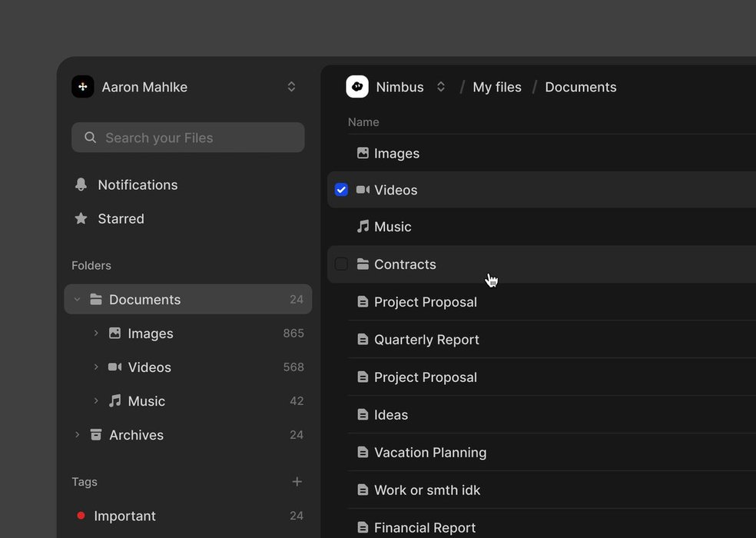Click the Music note icon in the file list
This screenshot has width=756, height=538.
[363, 227]
